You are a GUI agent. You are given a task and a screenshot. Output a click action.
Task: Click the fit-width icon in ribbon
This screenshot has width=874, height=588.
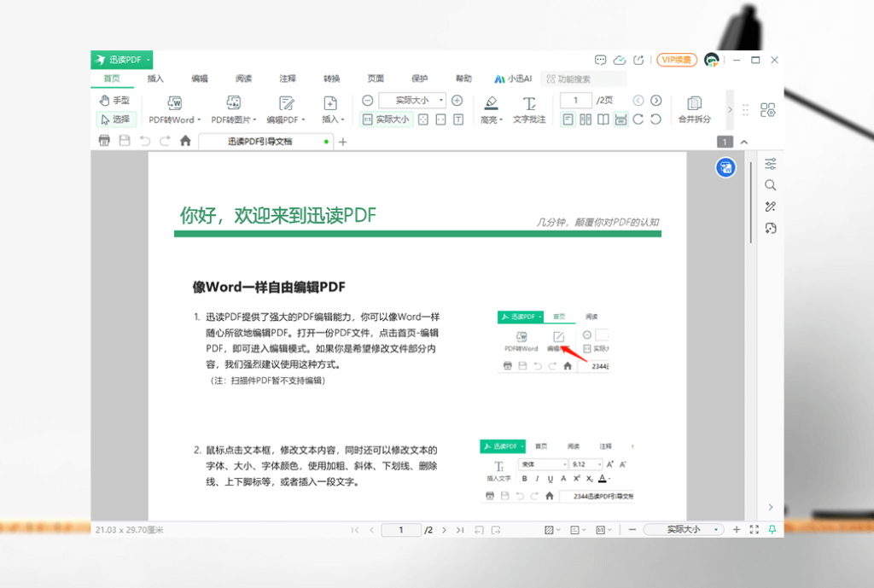(x=441, y=119)
